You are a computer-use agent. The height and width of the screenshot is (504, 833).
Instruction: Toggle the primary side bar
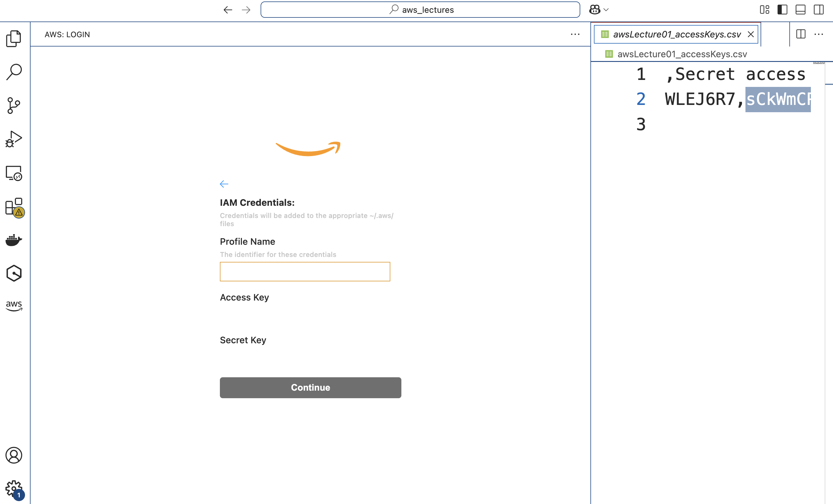pos(782,10)
